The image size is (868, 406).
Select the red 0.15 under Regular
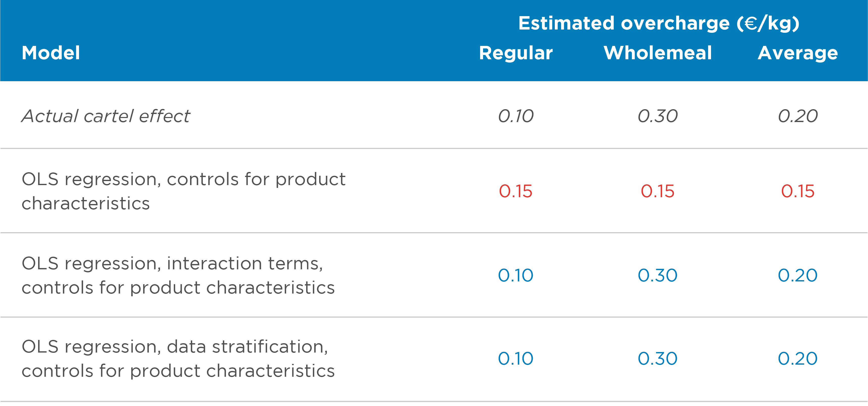[x=516, y=191]
